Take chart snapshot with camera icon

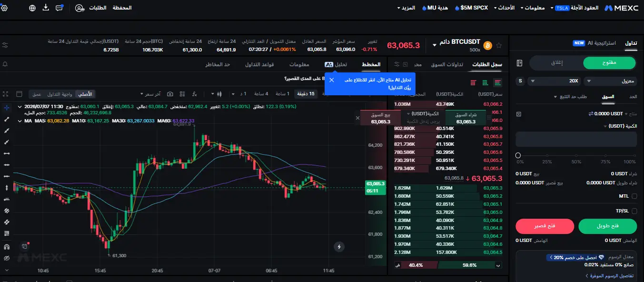point(170,94)
